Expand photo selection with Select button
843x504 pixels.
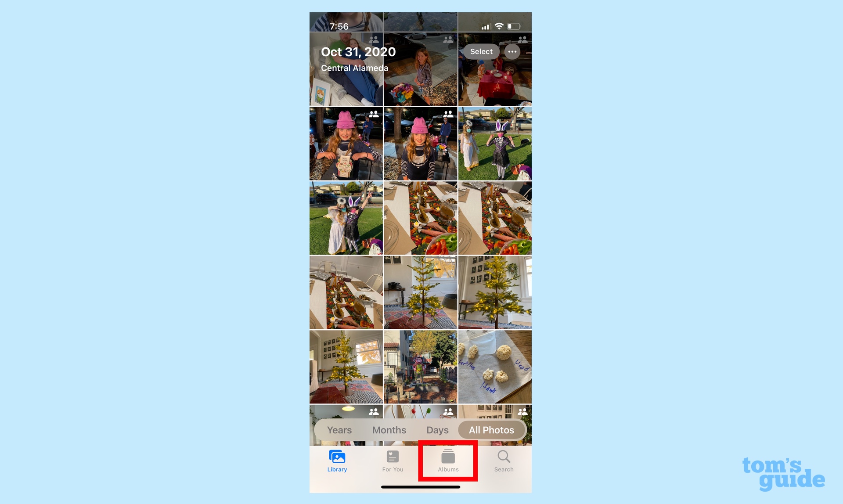coord(481,51)
